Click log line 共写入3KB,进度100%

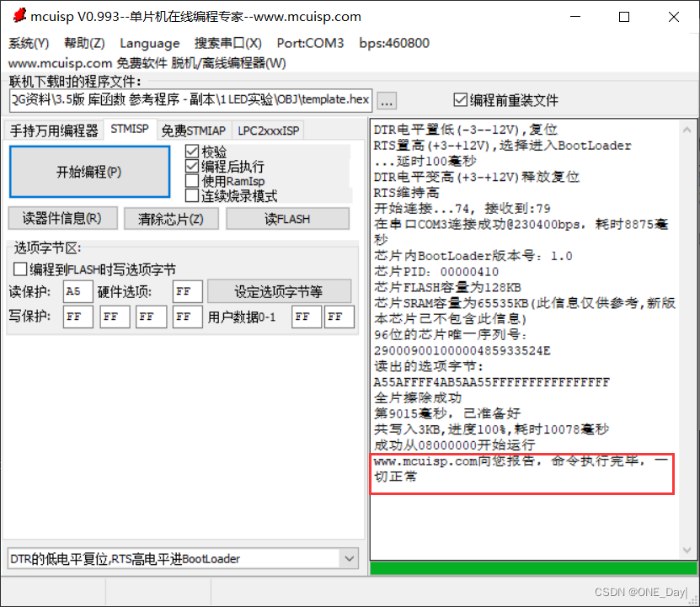(491, 429)
